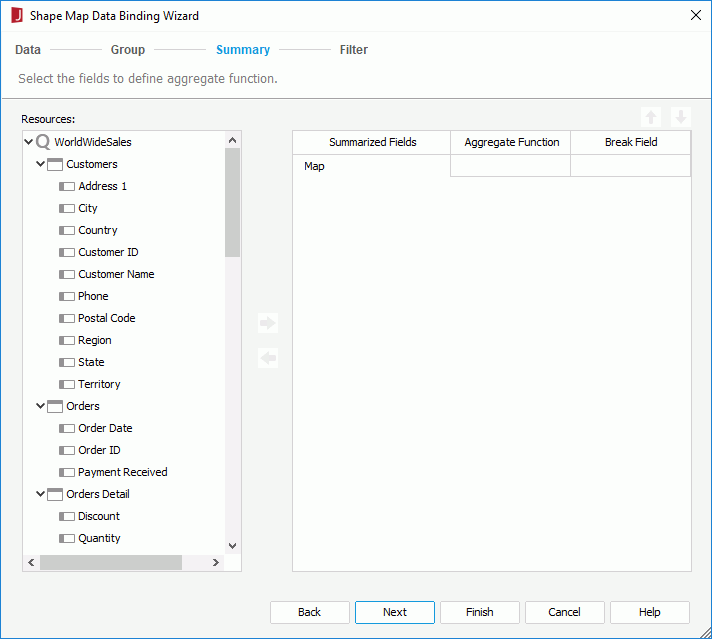Click the Phone field icon
712x639 pixels.
pos(67,297)
